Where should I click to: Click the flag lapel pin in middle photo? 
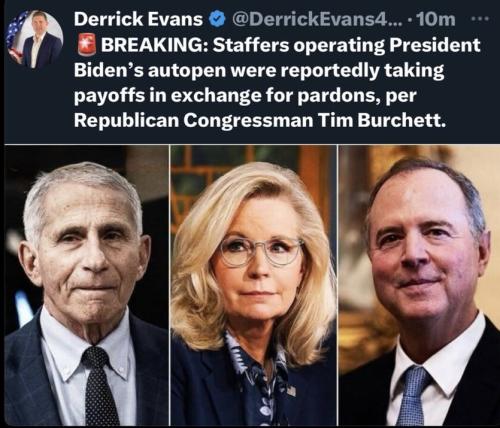tap(291, 390)
